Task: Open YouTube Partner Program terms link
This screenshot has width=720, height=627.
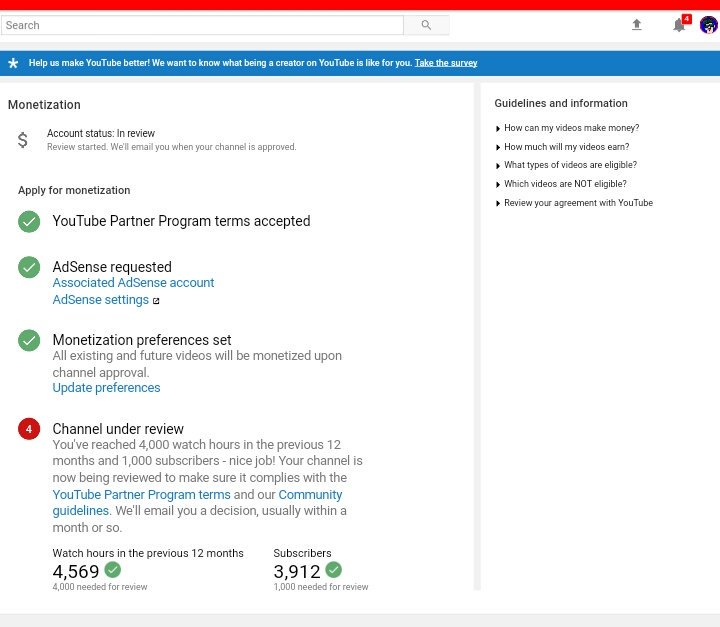Action: tap(141, 495)
